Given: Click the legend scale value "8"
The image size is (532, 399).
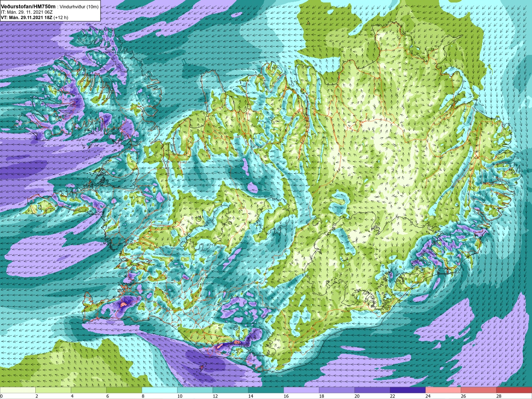Looking at the screenshot, I should point(143,396).
